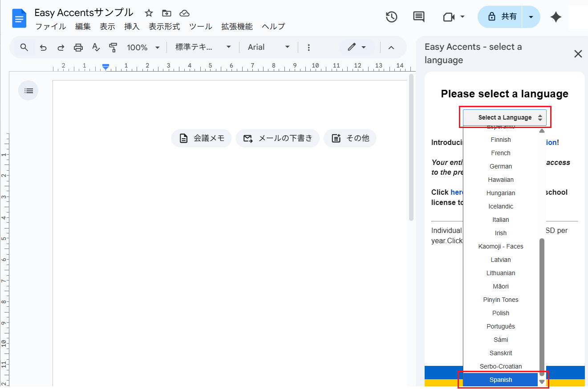Open the 表示 menu
This screenshot has width=588, height=389.
tap(107, 27)
